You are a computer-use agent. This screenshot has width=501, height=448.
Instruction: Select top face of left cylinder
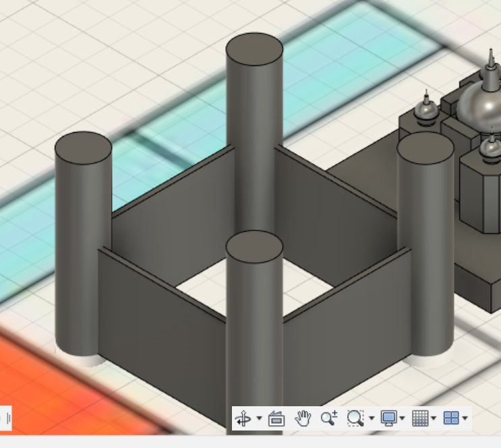(84, 148)
